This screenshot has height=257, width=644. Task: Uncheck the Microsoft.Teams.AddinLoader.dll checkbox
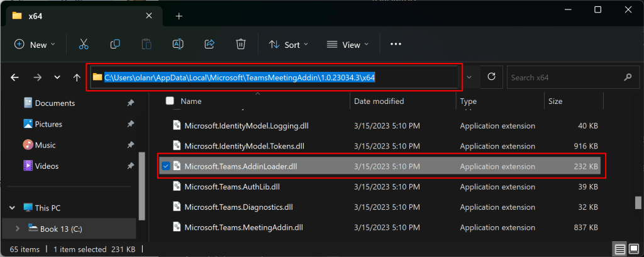(165, 166)
